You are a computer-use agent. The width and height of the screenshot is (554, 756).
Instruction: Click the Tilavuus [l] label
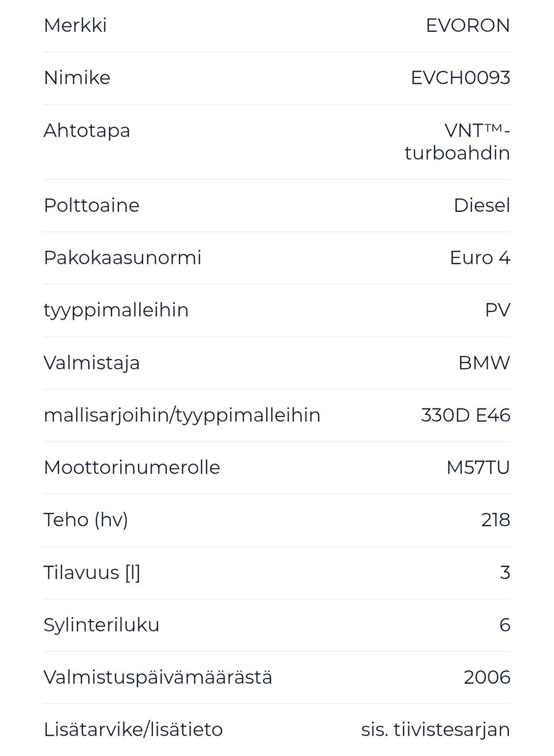point(92,572)
